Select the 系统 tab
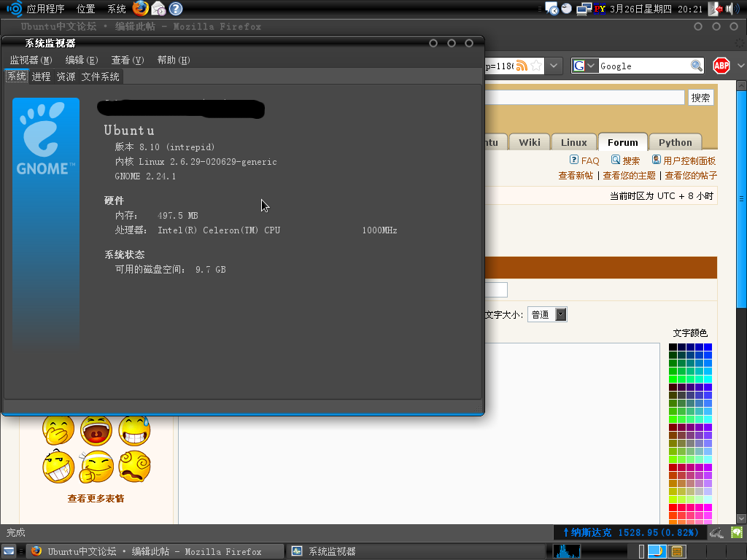747x560 pixels. (x=17, y=76)
